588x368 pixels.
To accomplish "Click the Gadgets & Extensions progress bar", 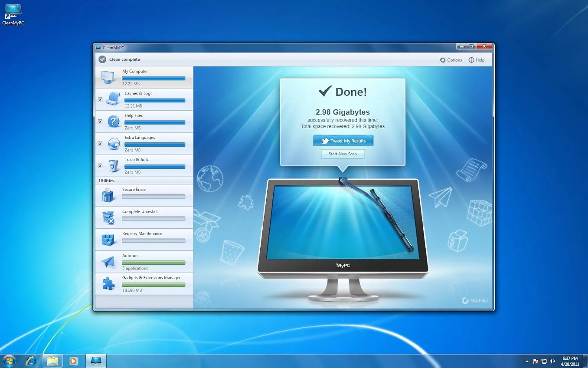I will (154, 285).
